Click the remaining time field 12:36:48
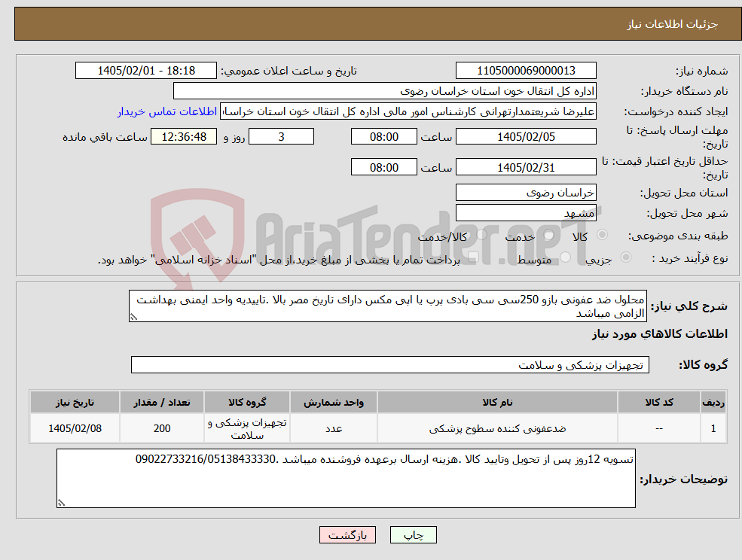The width and height of the screenshot is (742, 560). 184,137
